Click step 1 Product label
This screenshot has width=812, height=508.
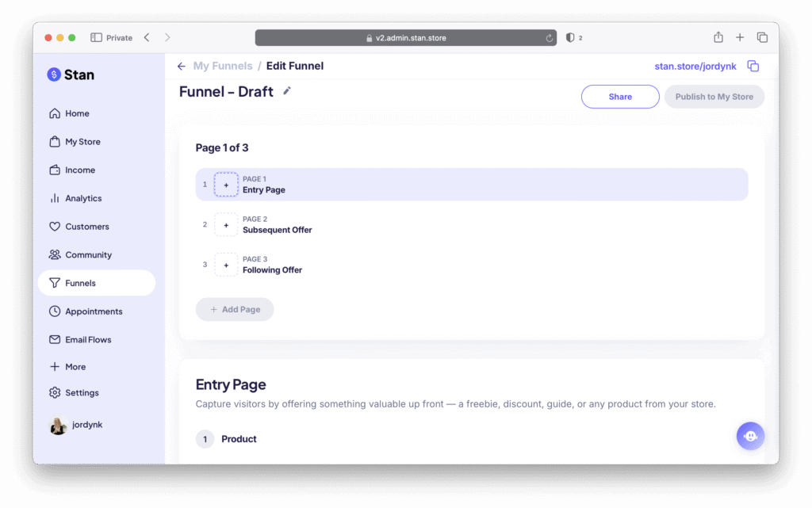(239, 439)
